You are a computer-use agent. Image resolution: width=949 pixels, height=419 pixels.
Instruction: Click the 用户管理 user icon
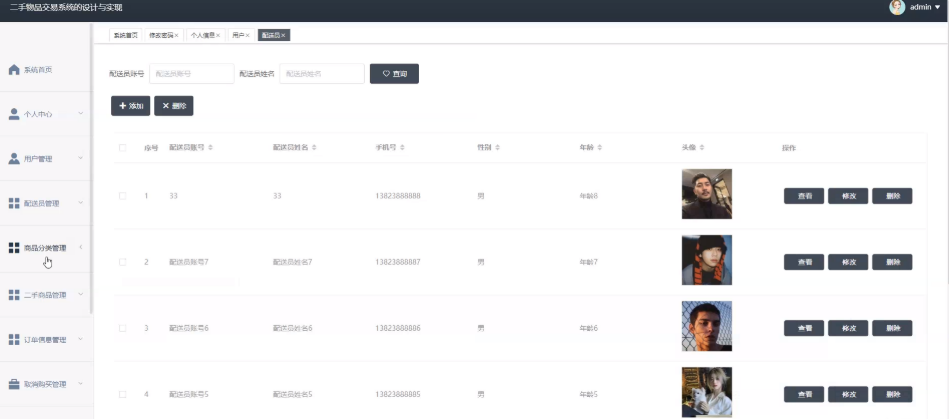[x=14, y=159]
